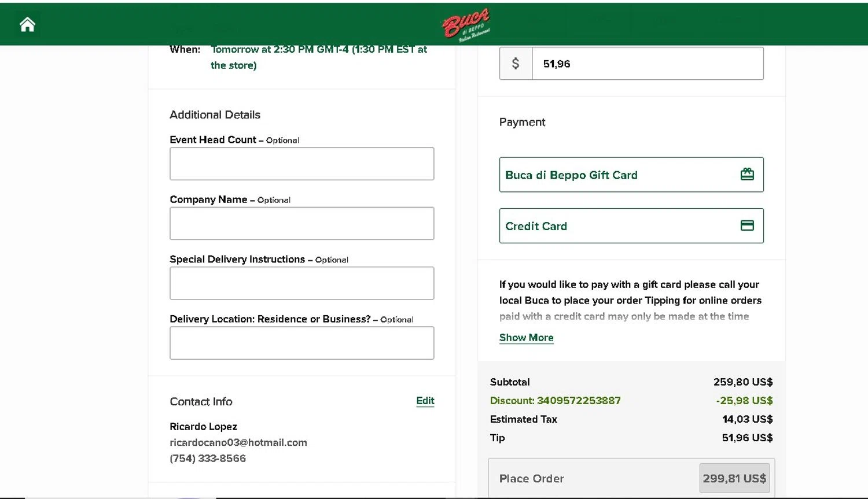Viewport: 868px width, 499px height.
Task: Click the dollar sign beside tip amount
Action: click(516, 64)
